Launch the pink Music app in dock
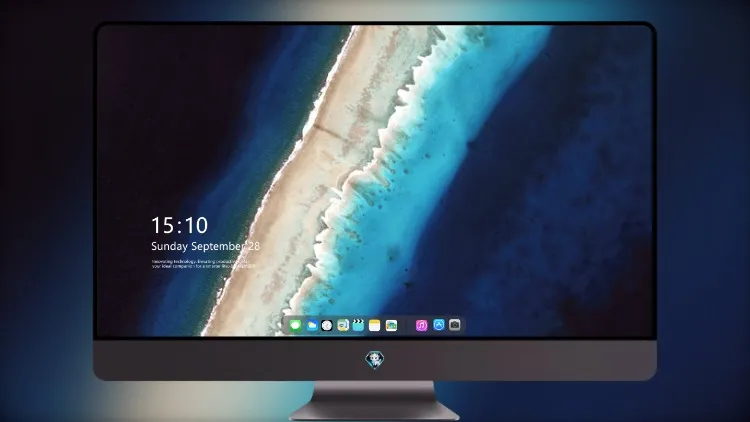 [421, 325]
